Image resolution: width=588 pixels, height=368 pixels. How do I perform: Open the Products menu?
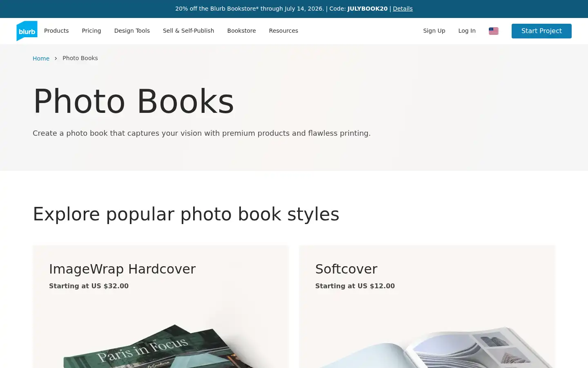click(x=56, y=31)
